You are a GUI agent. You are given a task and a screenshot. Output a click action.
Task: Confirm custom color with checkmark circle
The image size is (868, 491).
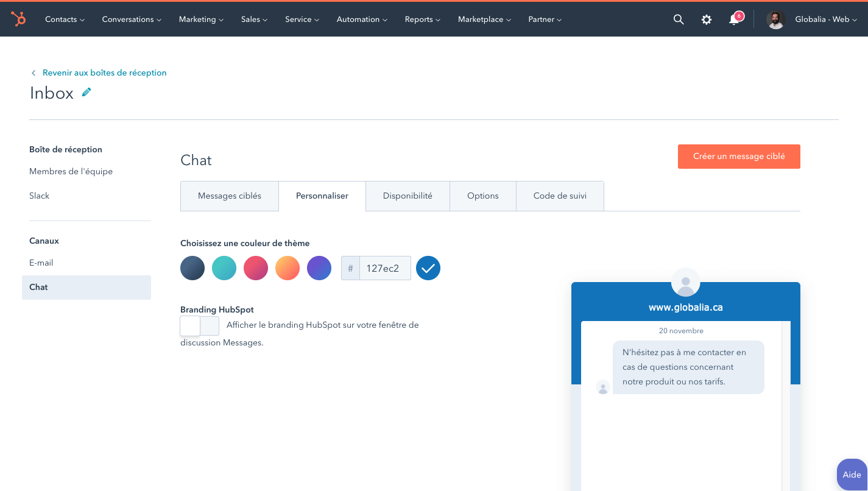coord(428,268)
